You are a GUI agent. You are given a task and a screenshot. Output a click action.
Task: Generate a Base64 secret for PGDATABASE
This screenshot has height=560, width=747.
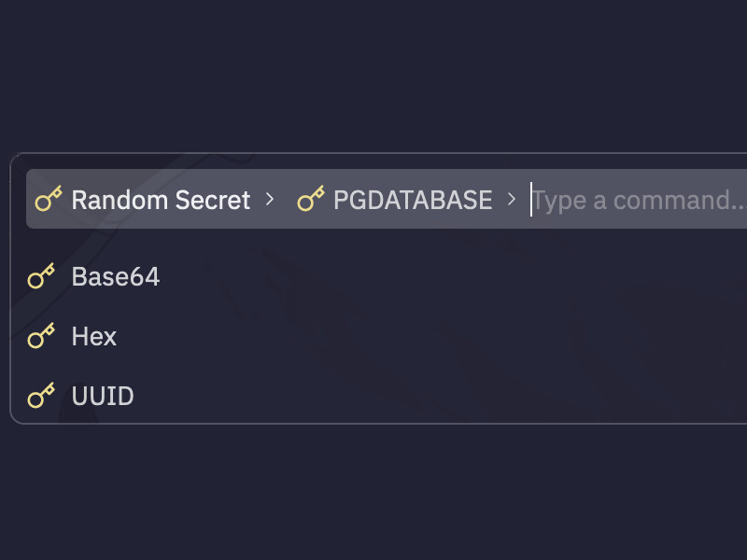(116, 277)
